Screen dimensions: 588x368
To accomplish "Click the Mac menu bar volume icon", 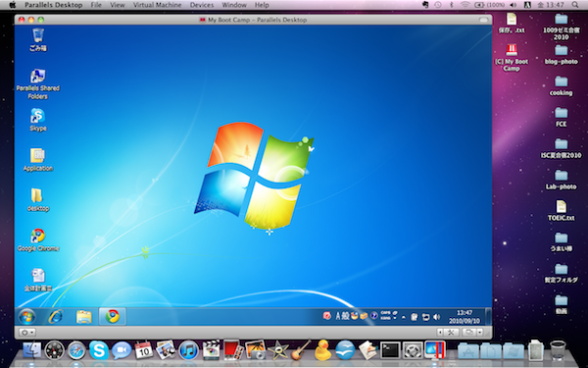I will (513, 5).
